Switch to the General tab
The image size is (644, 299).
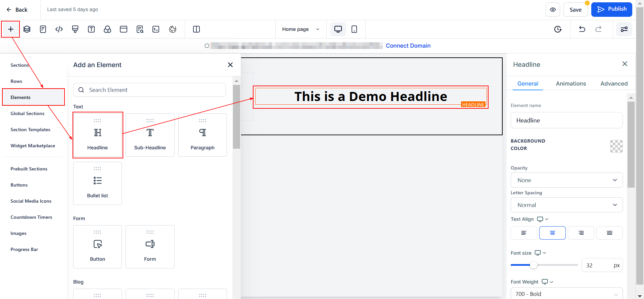coord(527,84)
